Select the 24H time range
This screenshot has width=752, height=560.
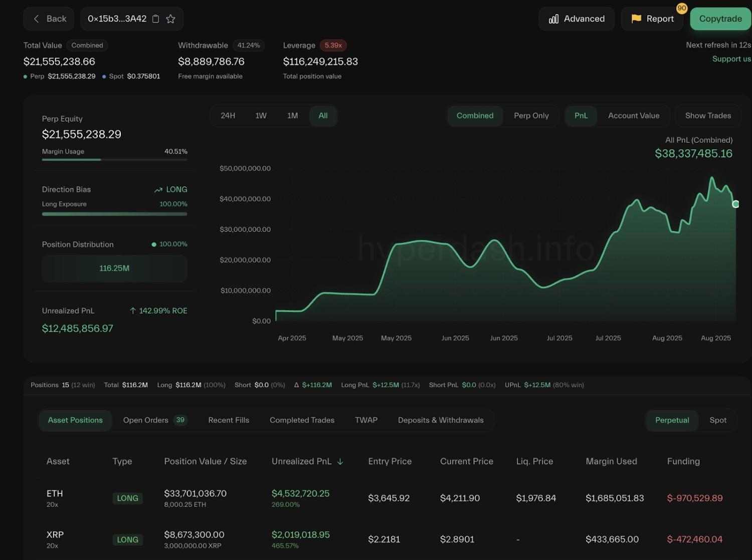click(228, 116)
